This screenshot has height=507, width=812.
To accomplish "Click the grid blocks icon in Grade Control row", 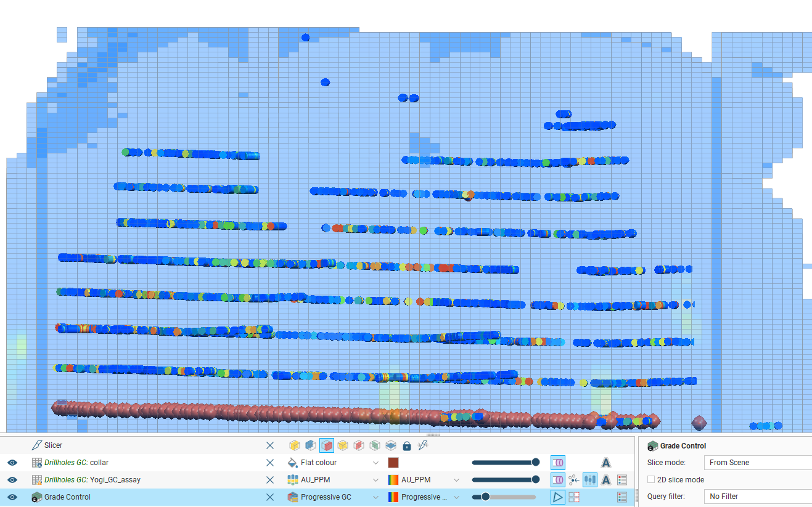I will tap(574, 497).
